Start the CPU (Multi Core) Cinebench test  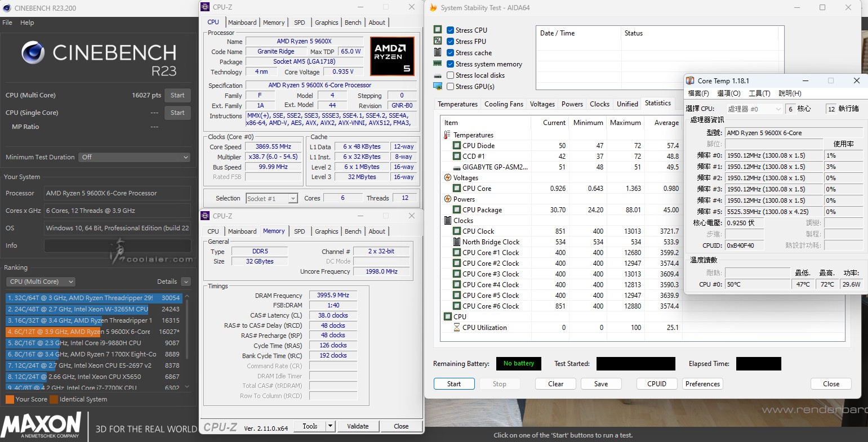(177, 95)
